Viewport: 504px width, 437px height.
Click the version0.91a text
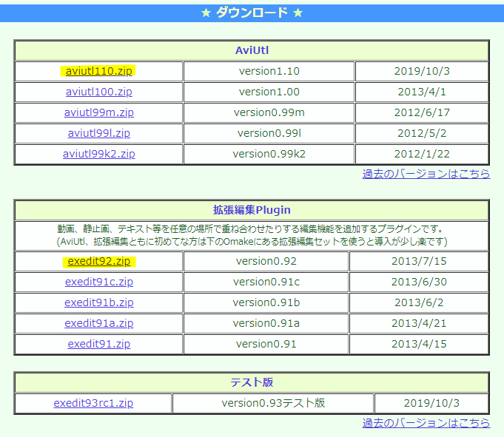266,323
